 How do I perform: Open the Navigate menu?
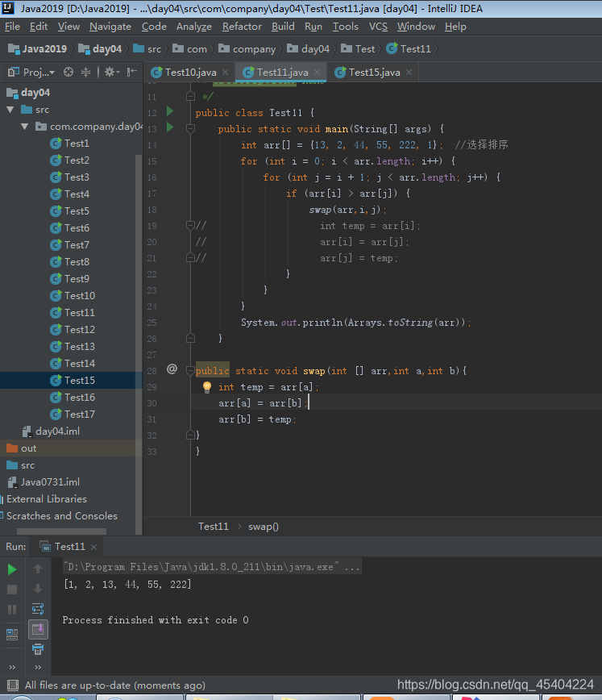pyautogui.click(x=110, y=27)
